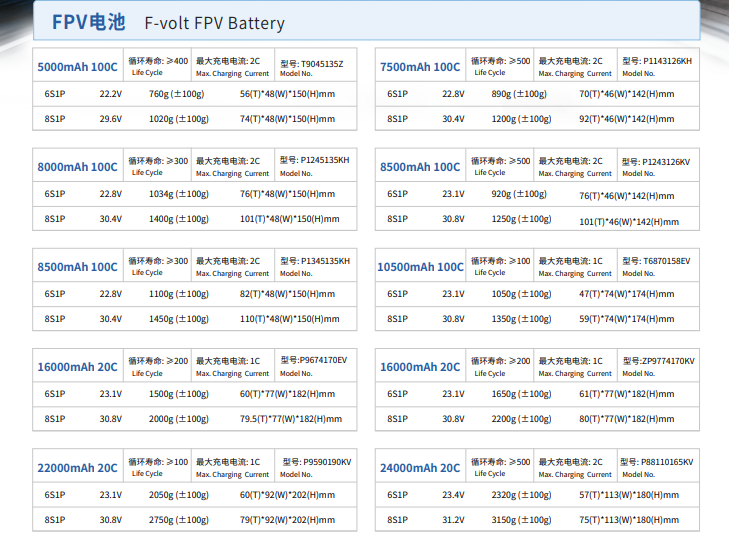Click 24000mAh 20C battery title
Viewport: 729px width, 536px height.
420,468
